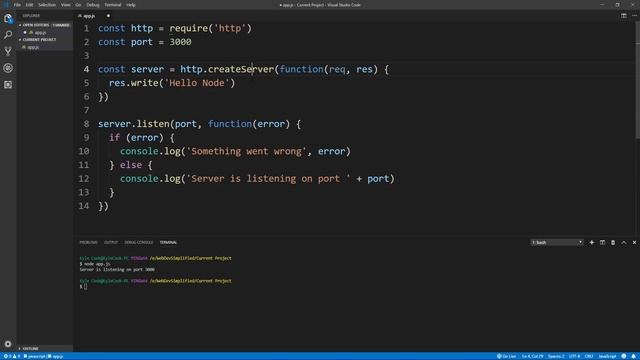Viewport: 640px width, 360px height.
Task: Click the 3000 value on line 2
Action: click(x=180, y=42)
